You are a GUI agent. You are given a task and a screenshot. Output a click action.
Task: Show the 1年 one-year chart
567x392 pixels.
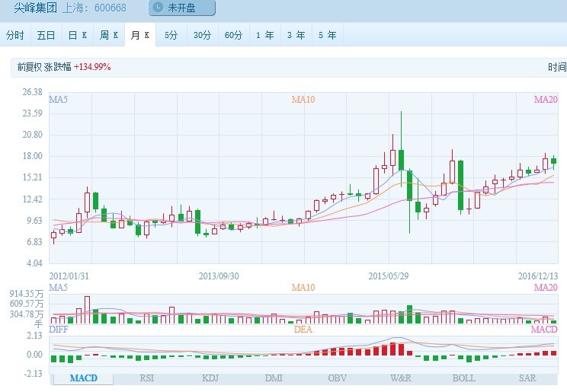(x=265, y=35)
